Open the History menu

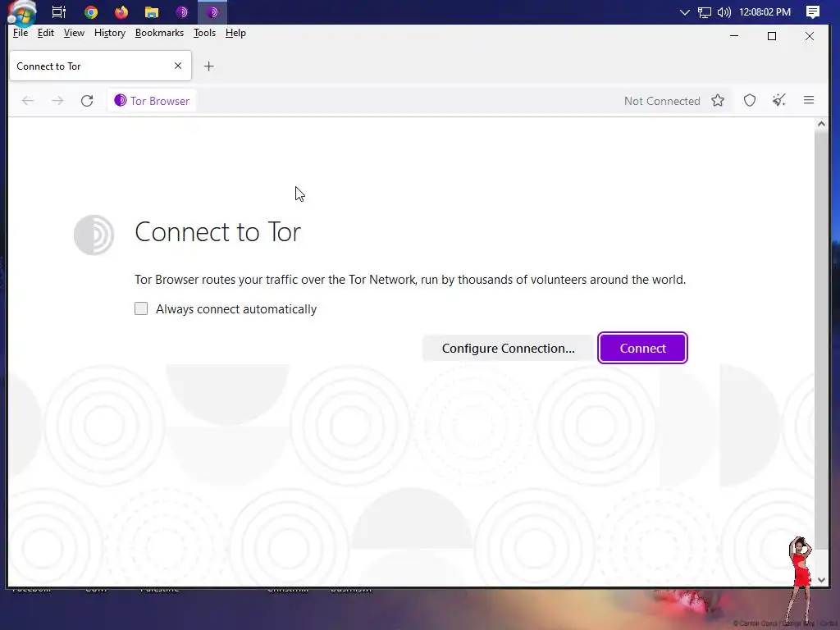pyautogui.click(x=110, y=33)
